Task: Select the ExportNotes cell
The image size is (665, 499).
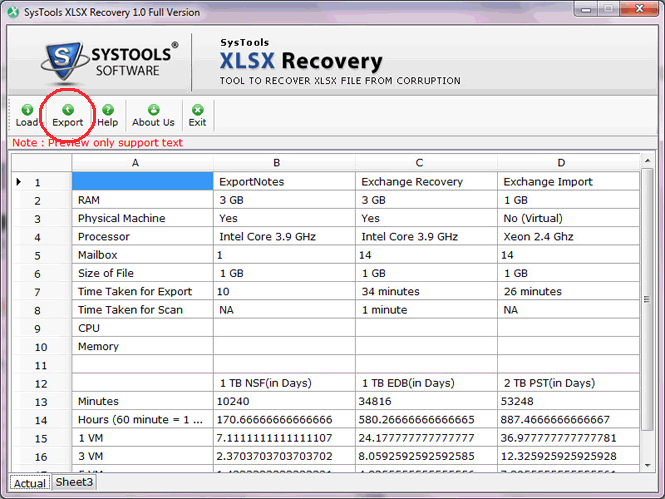Action: click(x=285, y=181)
